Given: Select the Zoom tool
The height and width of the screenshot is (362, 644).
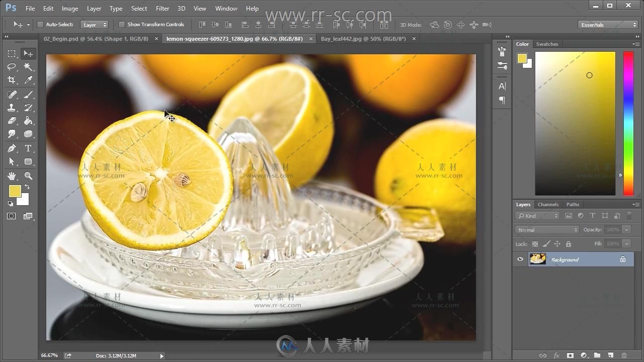Looking at the screenshot, I should 28,175.
